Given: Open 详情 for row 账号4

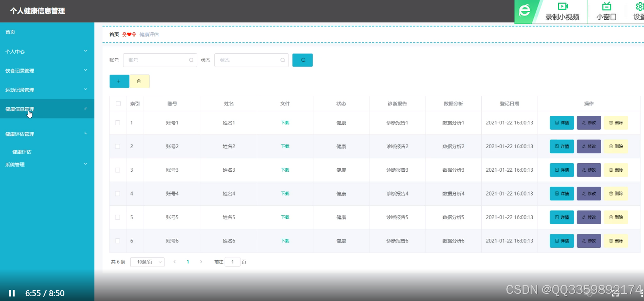Looking at the screenshot, I should [562, 194].
